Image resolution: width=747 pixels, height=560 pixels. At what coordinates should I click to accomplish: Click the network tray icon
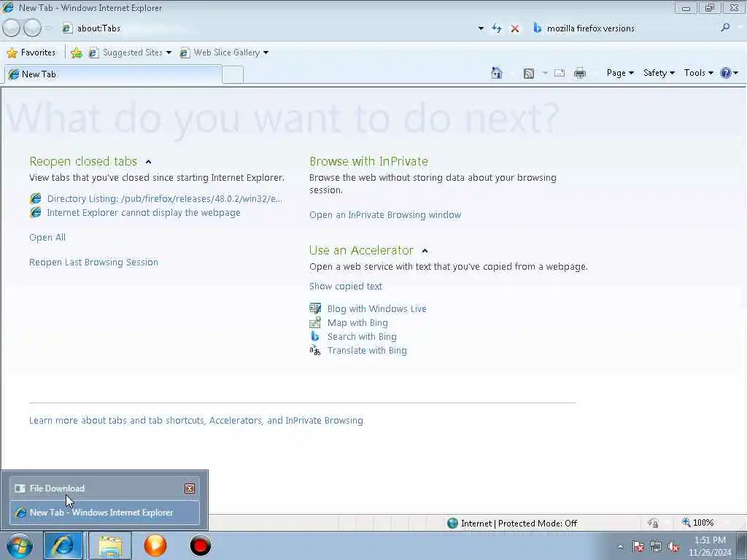[x=656, y=547]
